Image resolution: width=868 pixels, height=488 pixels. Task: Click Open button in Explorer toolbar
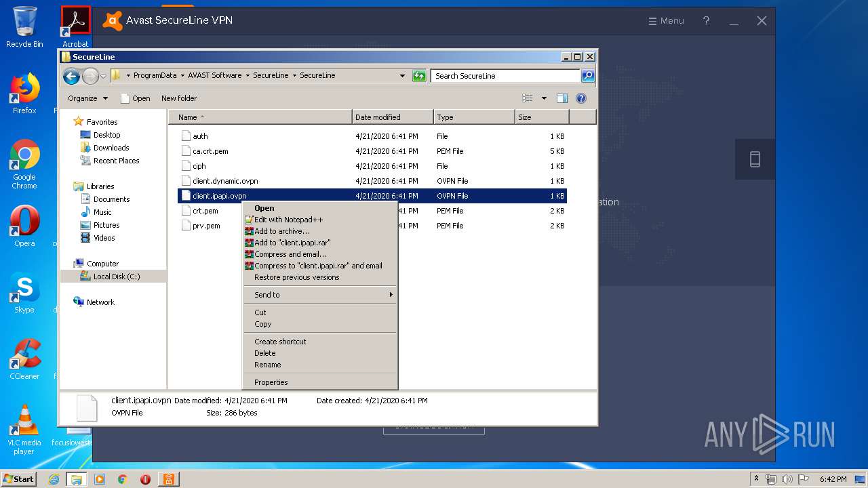pyautogui.click(x=136, y=98)
